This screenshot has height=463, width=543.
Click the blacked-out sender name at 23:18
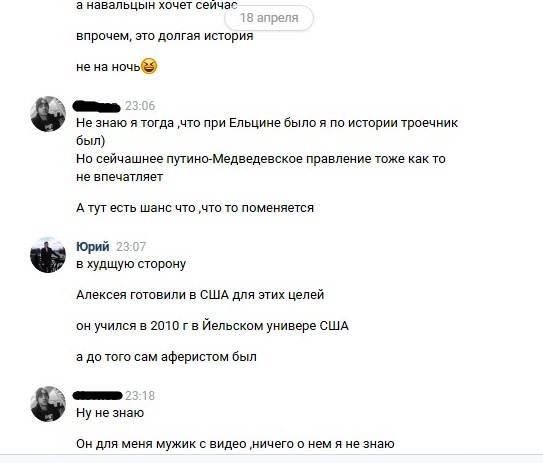click(98, 395)
